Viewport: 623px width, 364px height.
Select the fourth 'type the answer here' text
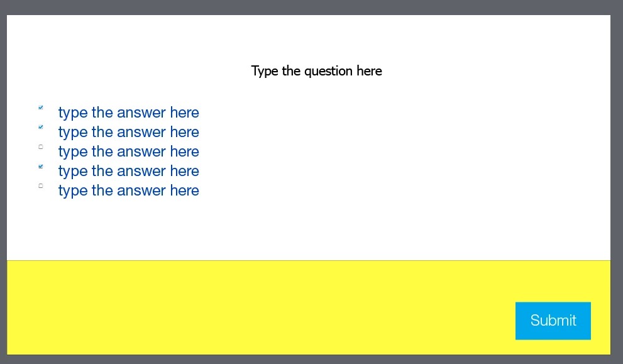coord(129,171)
